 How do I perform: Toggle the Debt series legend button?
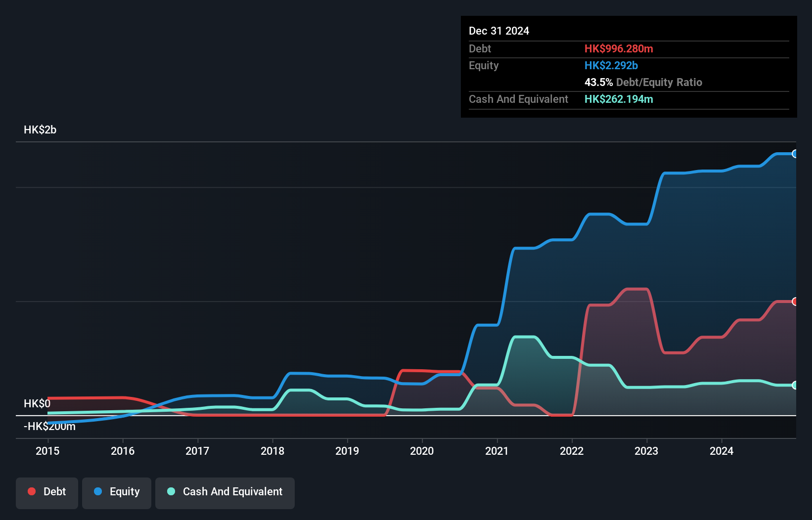click(47, 493)
